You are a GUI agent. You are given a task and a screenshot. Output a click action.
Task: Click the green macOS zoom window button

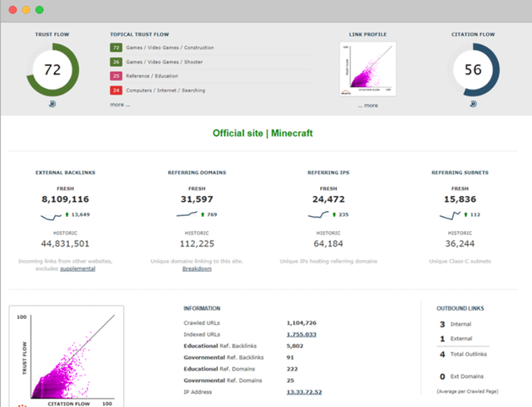[39, 10]
